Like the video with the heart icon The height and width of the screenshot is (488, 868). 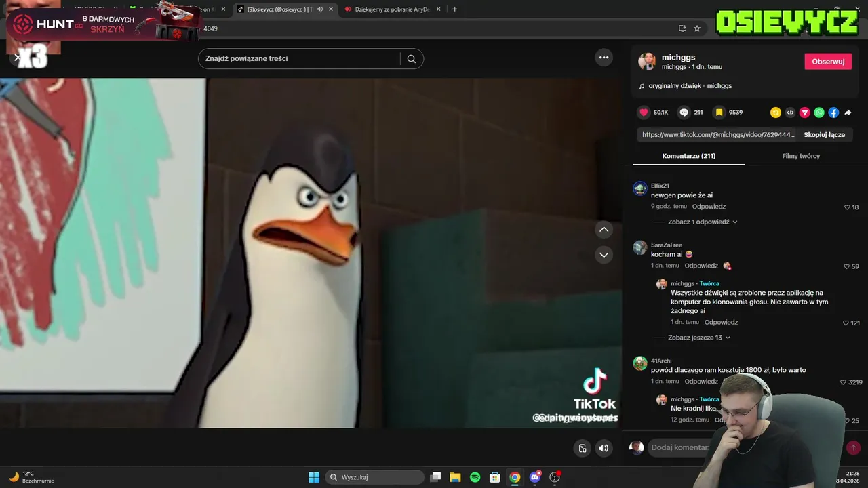point(644,113)
